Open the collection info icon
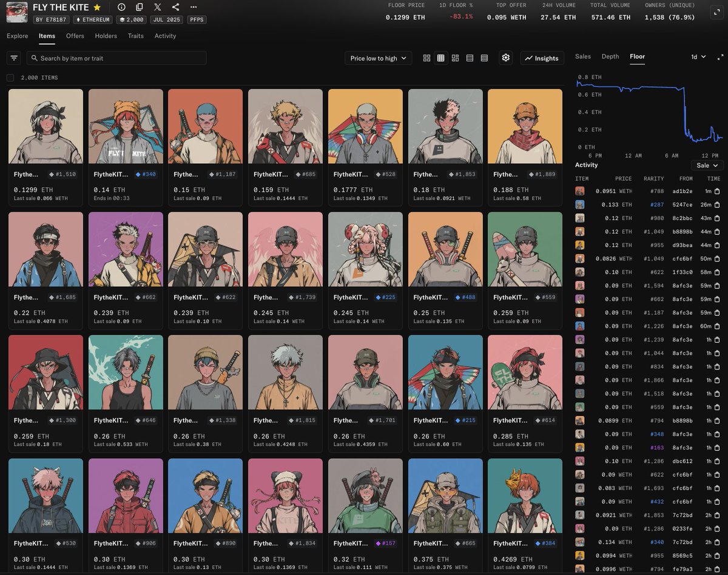The width and height of the screenshot is (728, 575). point(121,7)
